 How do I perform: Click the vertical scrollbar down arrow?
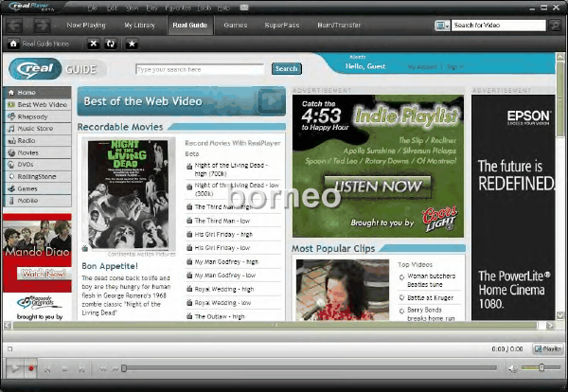click(560, 315)
